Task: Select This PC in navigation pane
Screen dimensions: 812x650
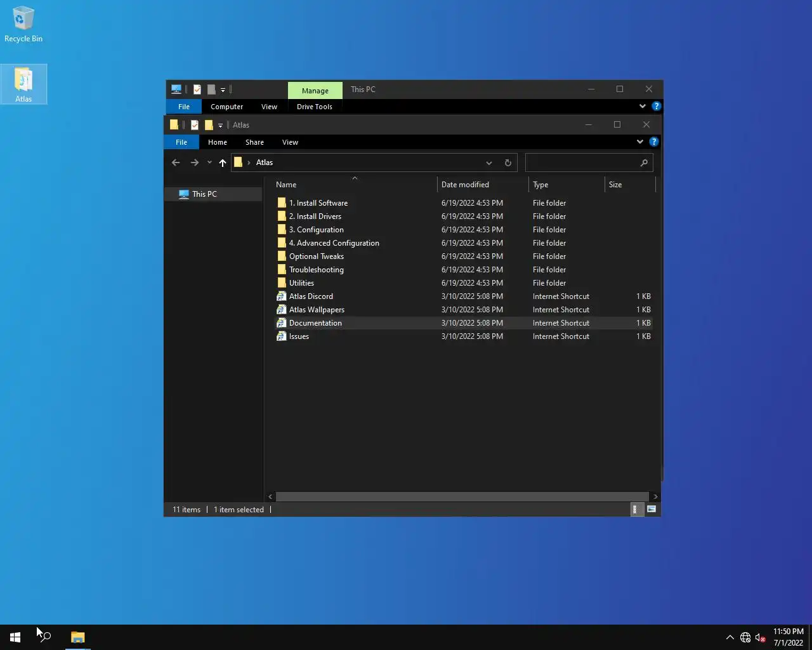Action: coord(213,194)
